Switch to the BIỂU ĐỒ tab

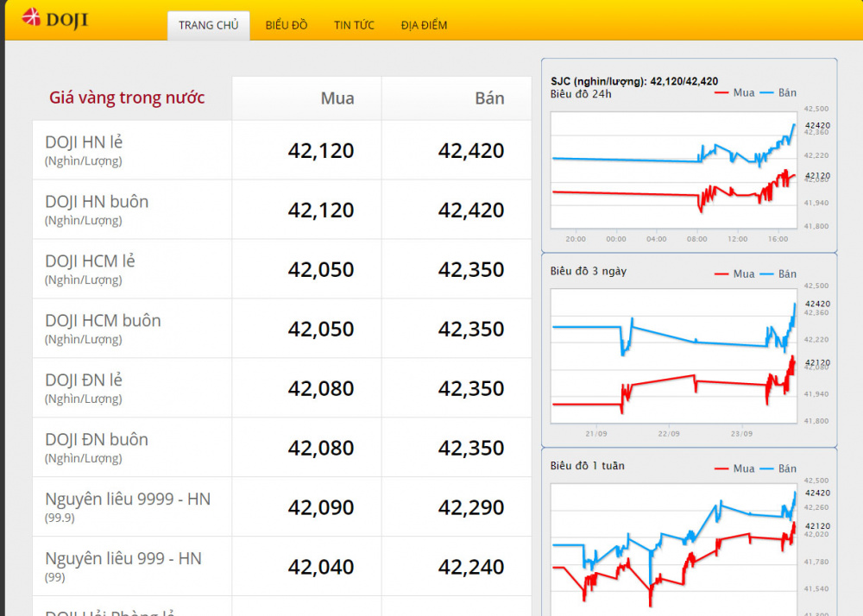tap(287, 25)
